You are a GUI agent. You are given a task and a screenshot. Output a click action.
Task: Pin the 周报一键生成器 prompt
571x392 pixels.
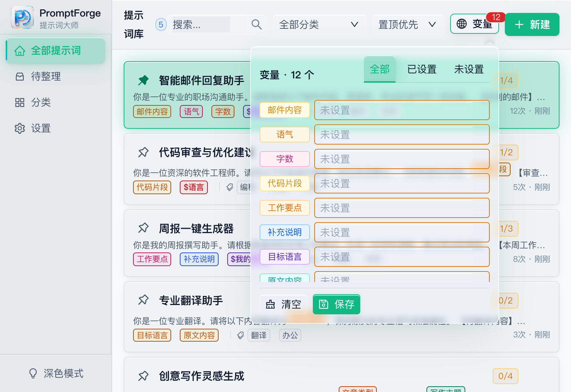pos(143,228)
